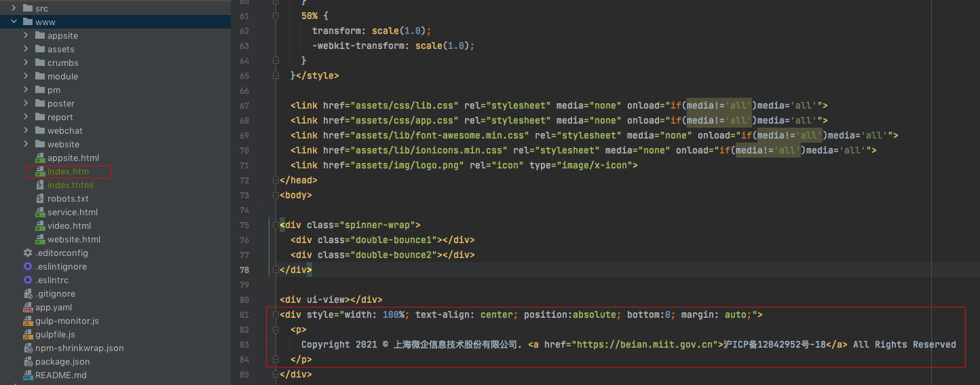Viewport: 980px width, 385px height.
Task: Click the www folder icon
Action: (x=27, y=22)
